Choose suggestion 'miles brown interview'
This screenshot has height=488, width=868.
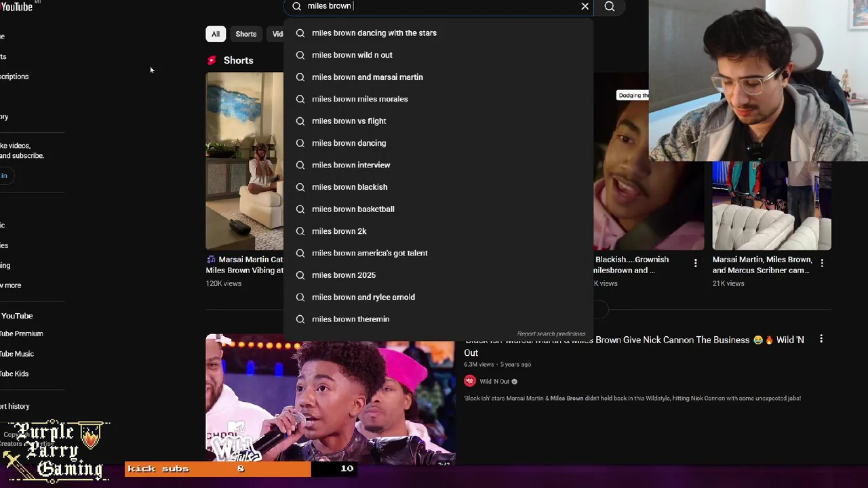click(438, 165)
